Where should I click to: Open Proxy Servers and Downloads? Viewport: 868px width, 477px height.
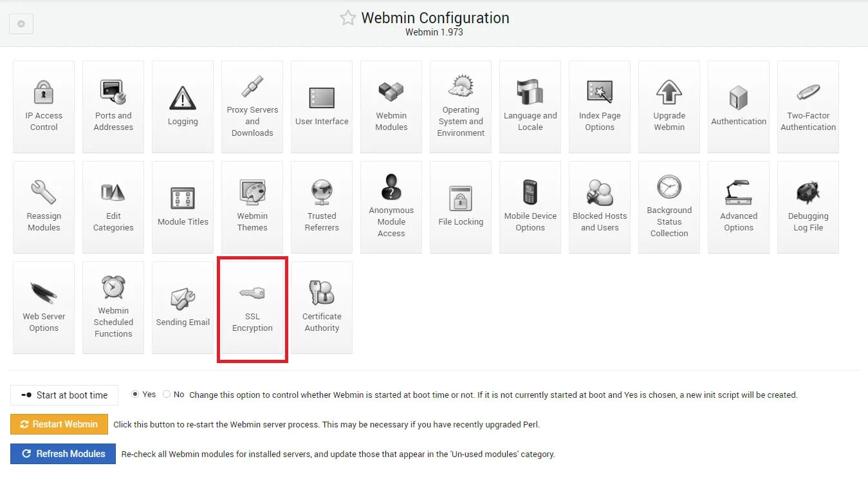[252, 107]
